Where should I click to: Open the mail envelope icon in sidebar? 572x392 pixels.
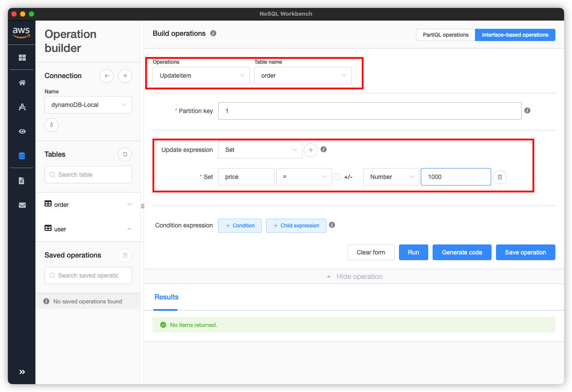(22, 205)
